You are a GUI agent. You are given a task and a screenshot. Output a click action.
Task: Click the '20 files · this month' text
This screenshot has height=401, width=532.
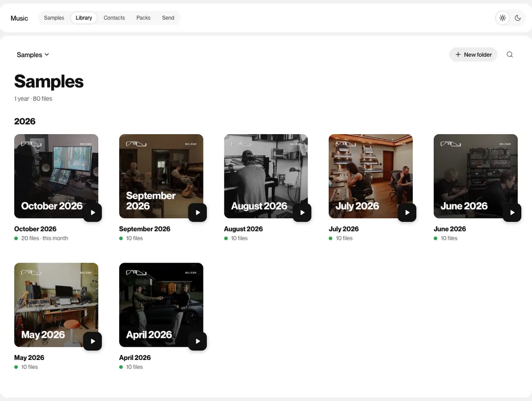click(45, 238)
